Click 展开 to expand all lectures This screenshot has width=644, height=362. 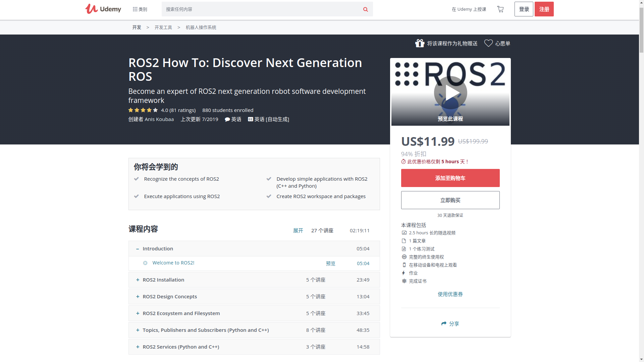point(298,231)
